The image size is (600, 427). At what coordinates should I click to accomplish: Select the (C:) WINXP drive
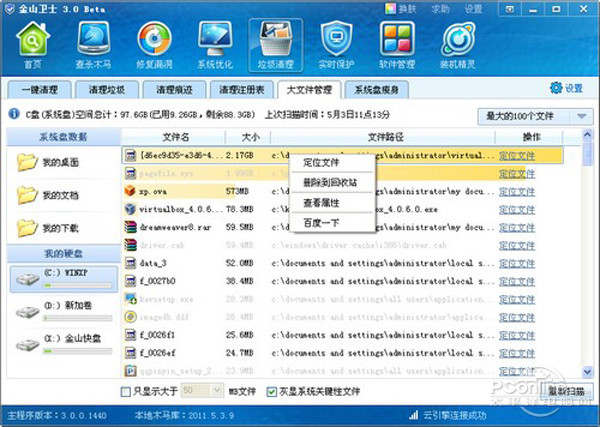(x=64, y=279)
